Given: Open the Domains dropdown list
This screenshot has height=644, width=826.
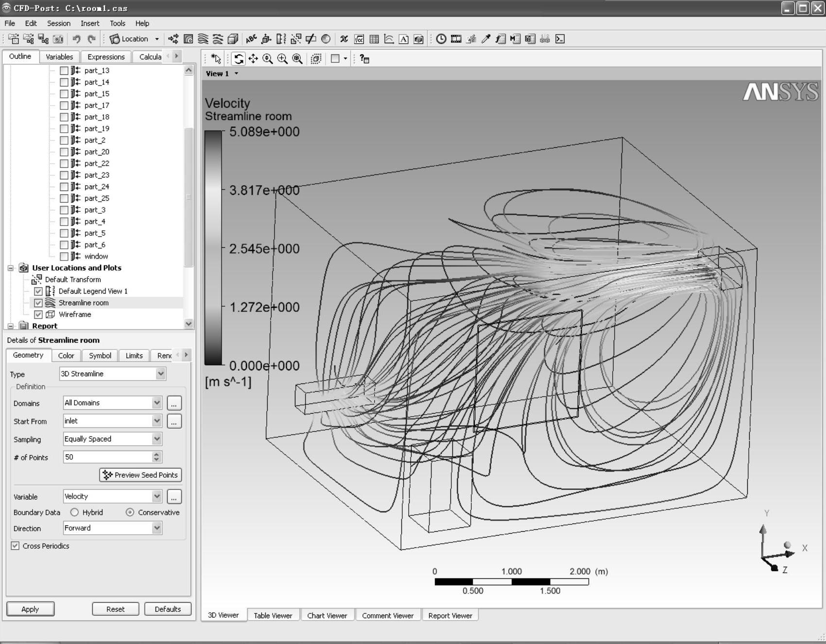Looking at the screenshot, I should click(156, 403).
